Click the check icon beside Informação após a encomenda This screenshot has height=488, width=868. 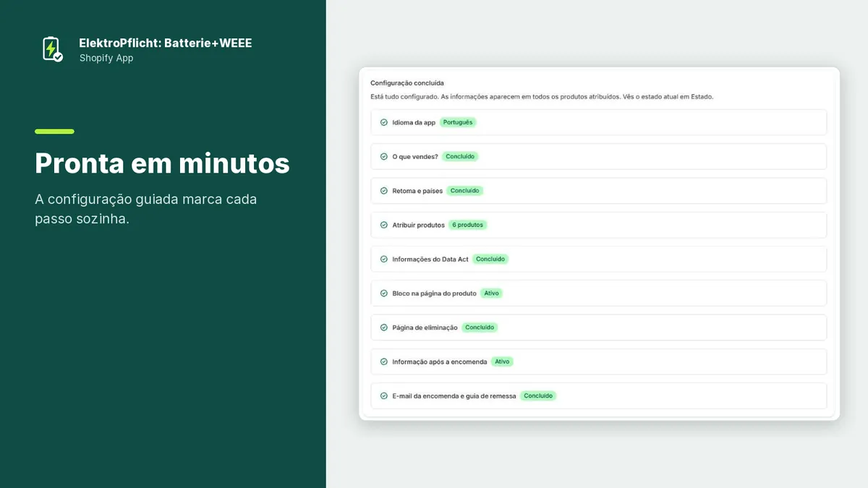point(384,361)
